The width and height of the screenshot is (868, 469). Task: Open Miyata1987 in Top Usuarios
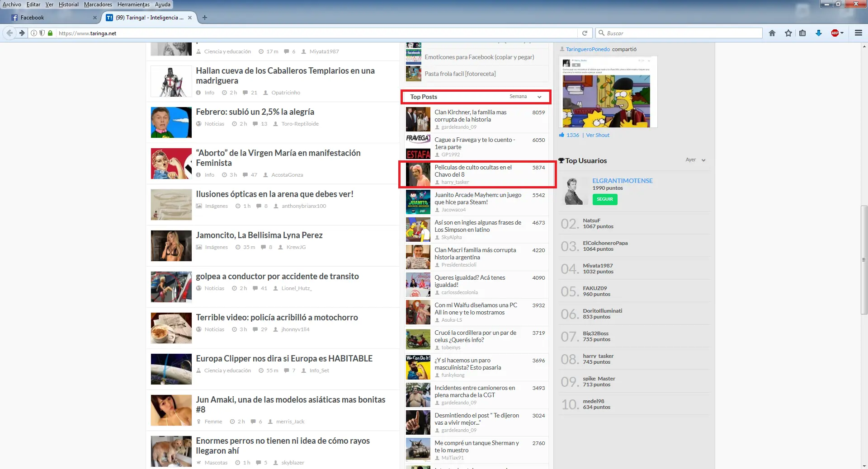tap(598, 266)
